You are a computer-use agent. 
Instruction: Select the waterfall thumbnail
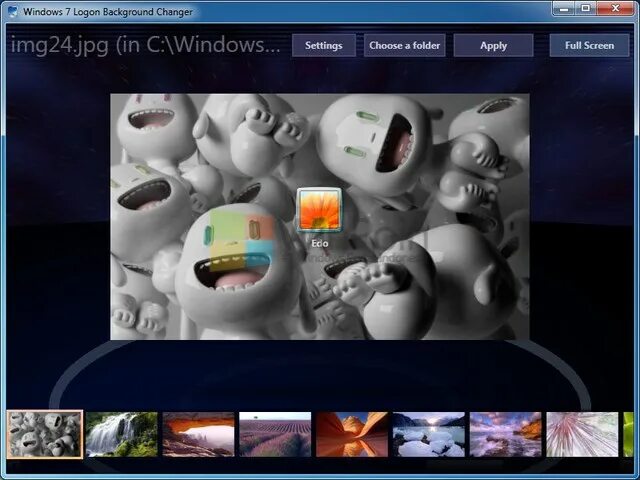pyautogui.click(x=122, y=434)
